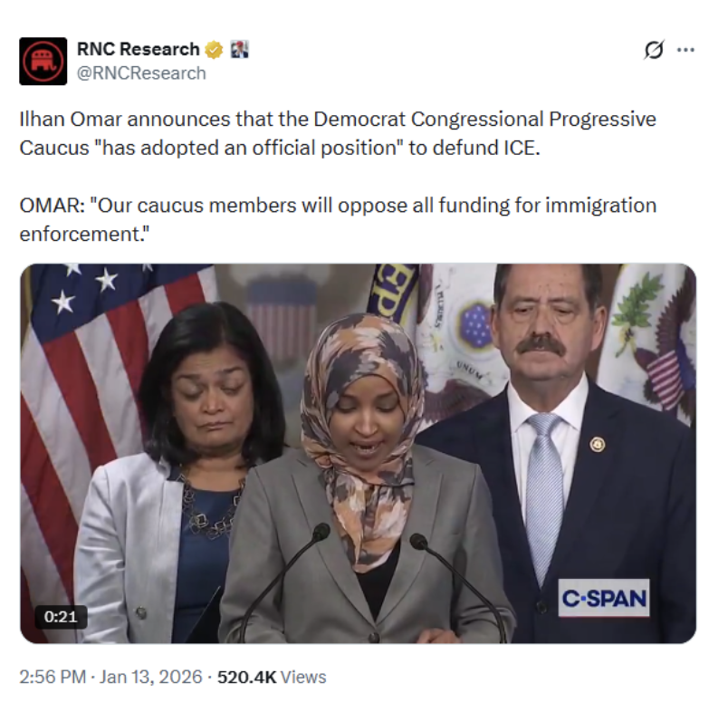Click the 2:56 PM timestamp
Screen dimensions: 728x703
[x=53, y=677]
